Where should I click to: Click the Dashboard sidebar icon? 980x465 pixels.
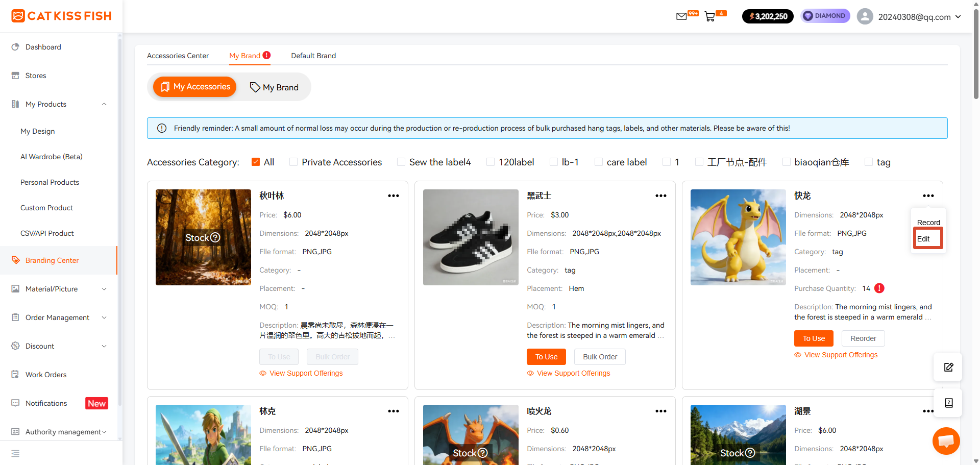(15, 47)
